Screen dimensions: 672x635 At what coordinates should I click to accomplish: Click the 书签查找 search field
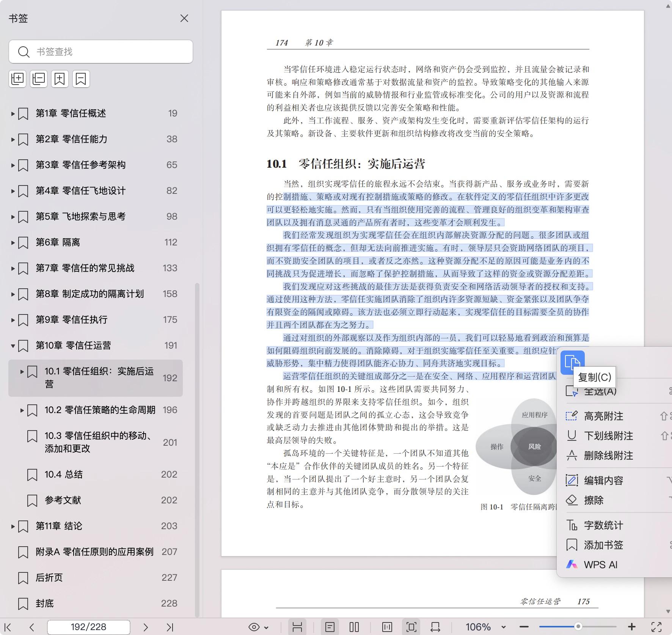pos(101,52)
